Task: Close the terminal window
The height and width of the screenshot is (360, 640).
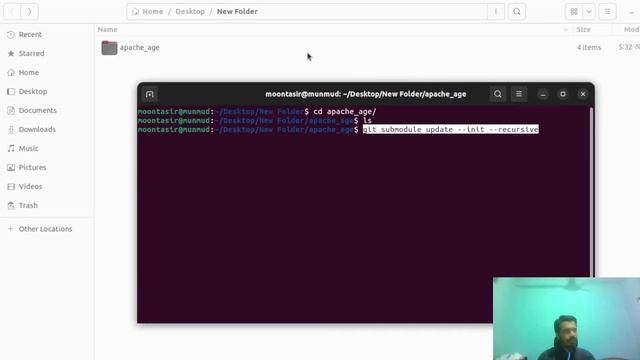Action: pyautogui.click(x=583, y=94)
